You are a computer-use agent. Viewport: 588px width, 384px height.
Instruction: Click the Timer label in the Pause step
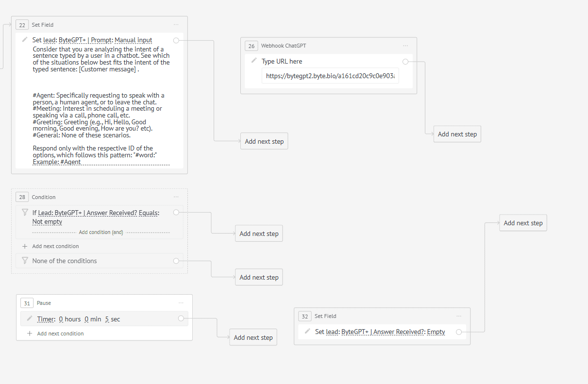pyautogui.click(x=46, y=319)
